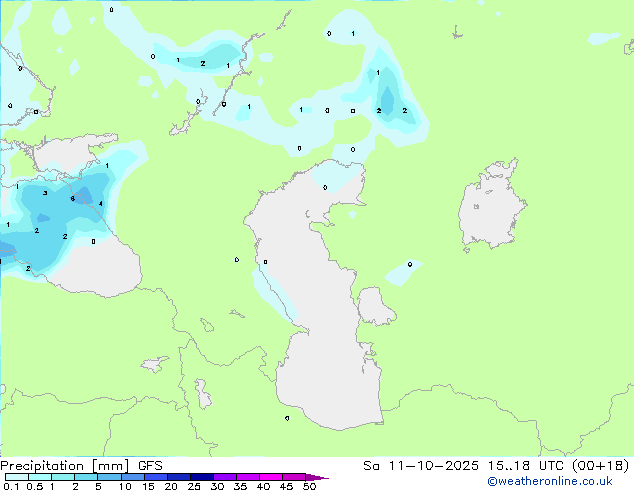Click the legend label '25'
This screenshot has height=490, width=634.
pyautogui.click(x=194, y=486)
